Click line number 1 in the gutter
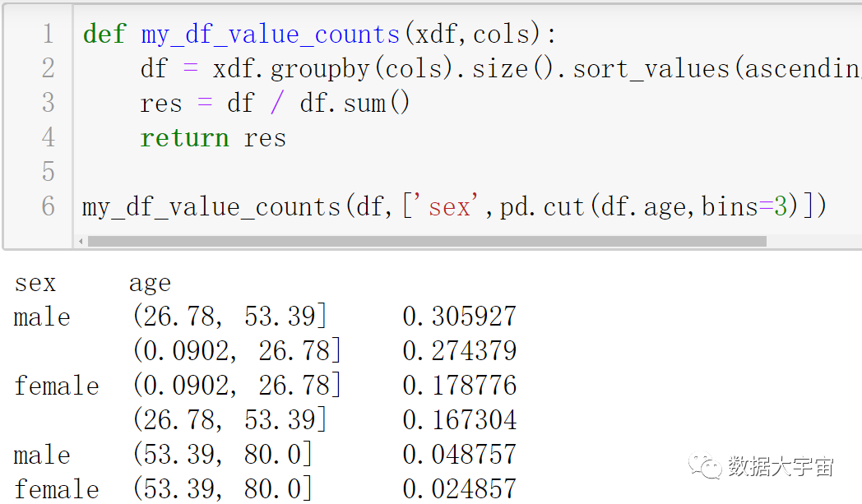862x504 pixels. point(48,34)
